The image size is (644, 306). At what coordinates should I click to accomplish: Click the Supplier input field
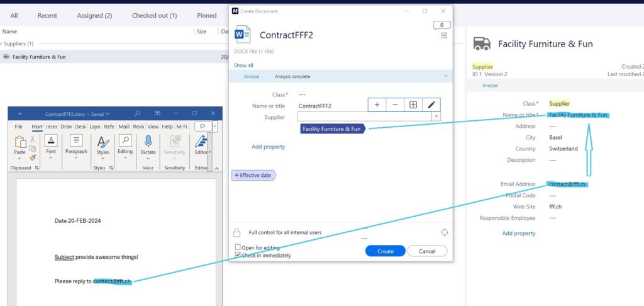tap(365, 117)
